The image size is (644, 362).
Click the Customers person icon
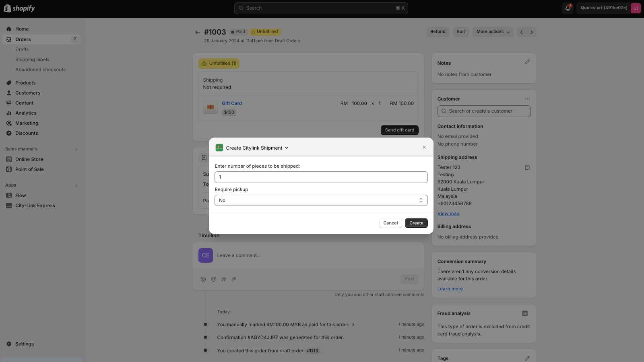pos(9,93)
